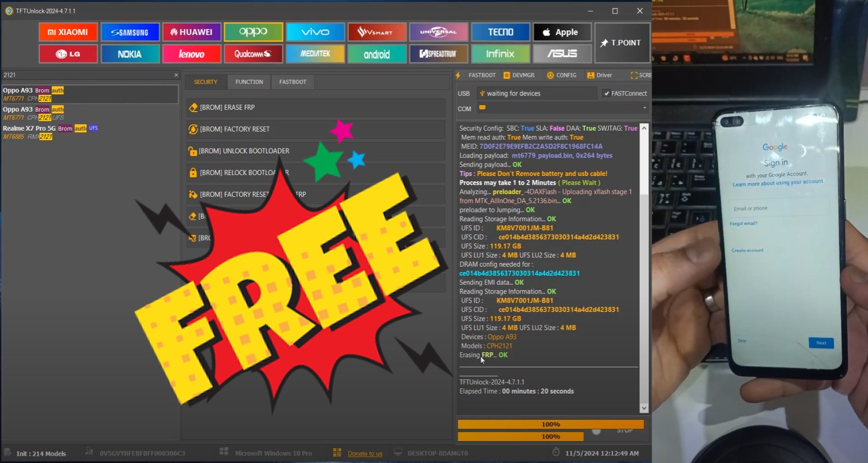This screenshot has height=463, width=868.
Task: Select Realme X7 Pro 5G RMX2121 entry
Action: pos(90,132)
